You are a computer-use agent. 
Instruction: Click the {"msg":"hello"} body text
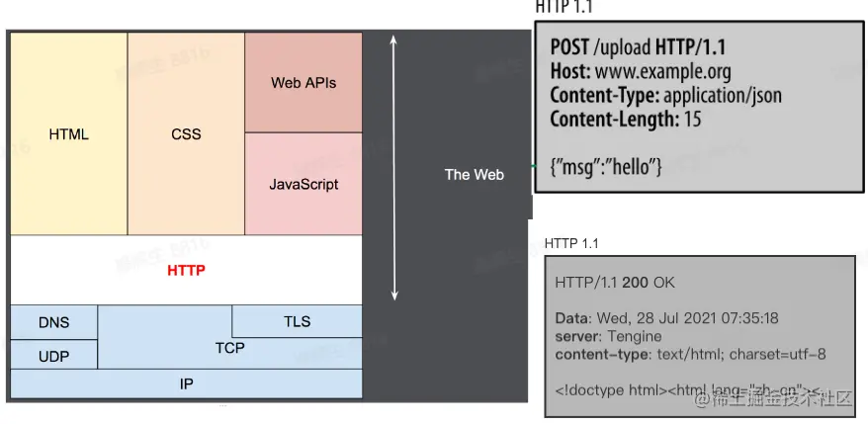click(605, 166)
